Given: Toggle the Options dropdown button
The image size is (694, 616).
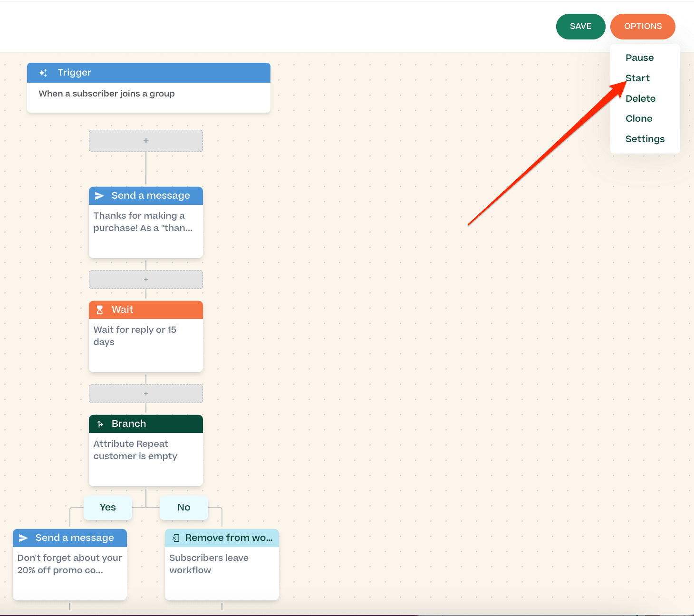Looking at the screenshot, I should pyautogui.click(x=643, y=27).
